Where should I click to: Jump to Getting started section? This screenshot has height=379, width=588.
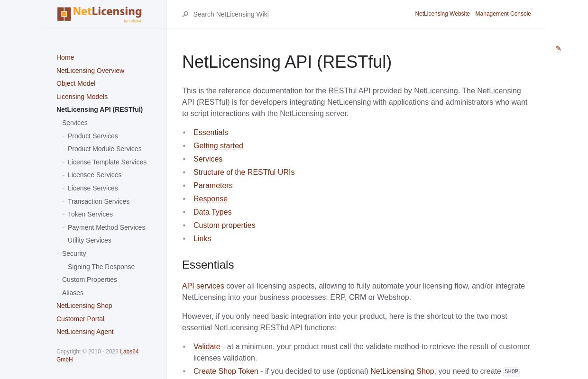pyautogui.click(x=218, y=146)
